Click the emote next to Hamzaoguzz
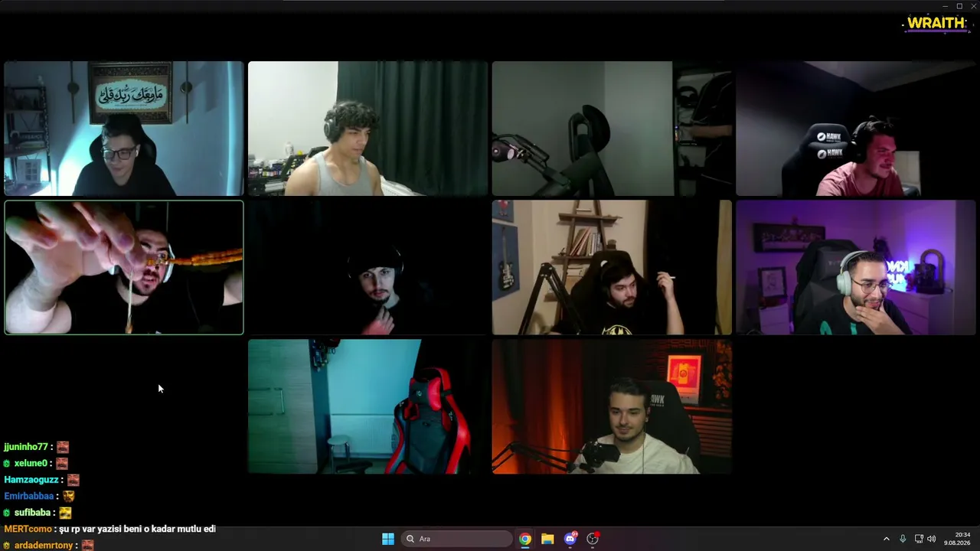980x551 pixels. coord(73,480)
